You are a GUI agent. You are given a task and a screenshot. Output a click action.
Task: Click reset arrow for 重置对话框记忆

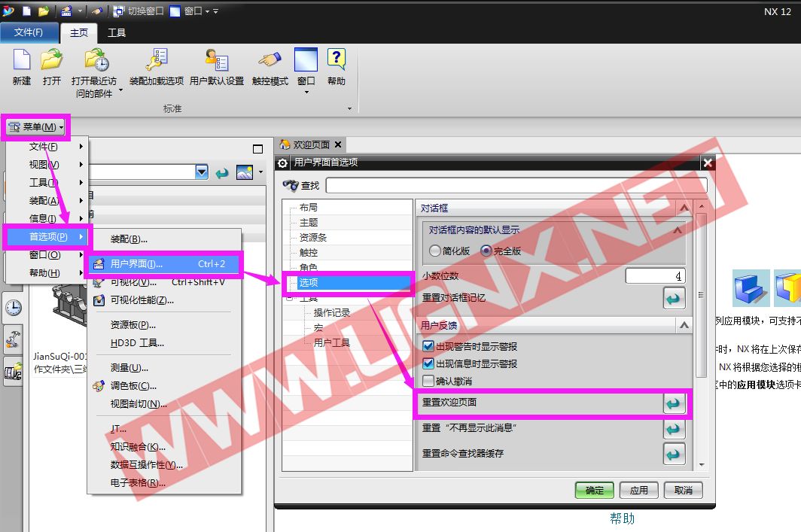[x=674, y=298]
